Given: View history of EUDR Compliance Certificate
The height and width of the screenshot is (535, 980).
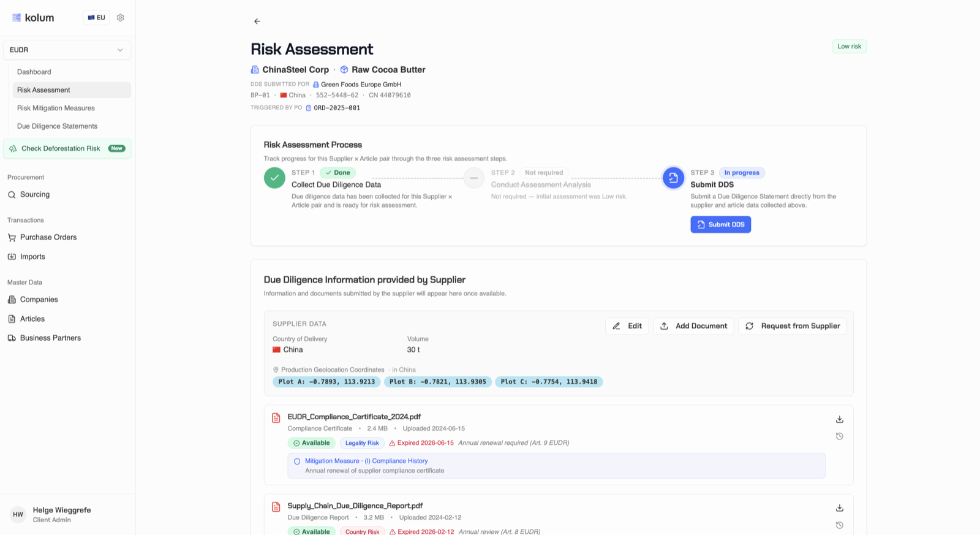Looking at the screenshot, I should pos(840,436).
